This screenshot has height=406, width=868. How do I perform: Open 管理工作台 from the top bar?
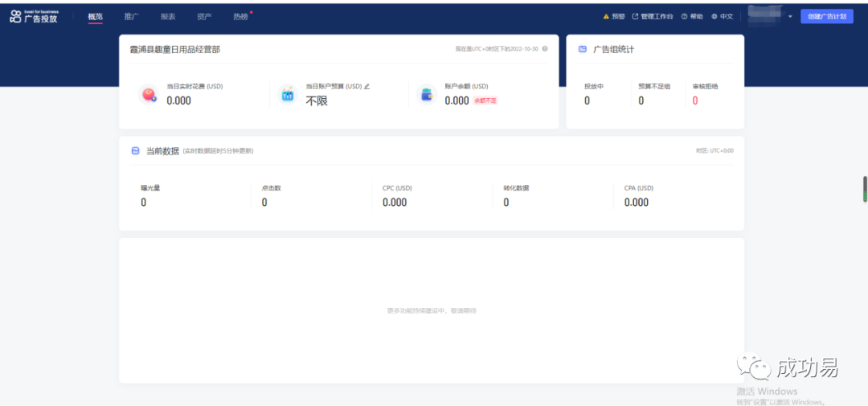(x=657, y=17)
